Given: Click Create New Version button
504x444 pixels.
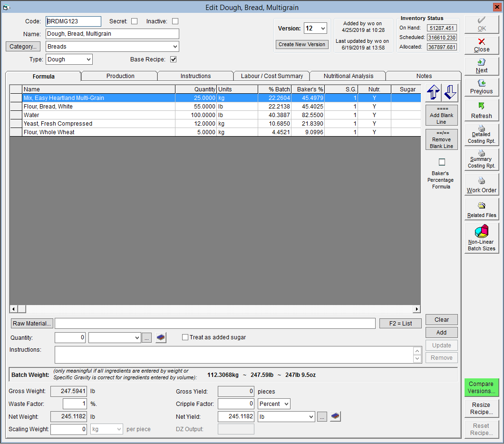Looking at the screenshot, I should point(302,44).
